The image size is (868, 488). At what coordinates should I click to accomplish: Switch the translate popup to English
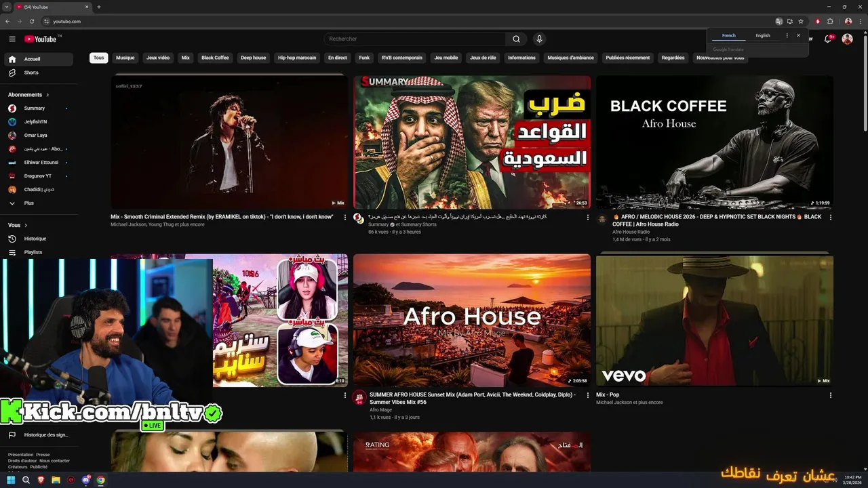click(x=763, y=35)
